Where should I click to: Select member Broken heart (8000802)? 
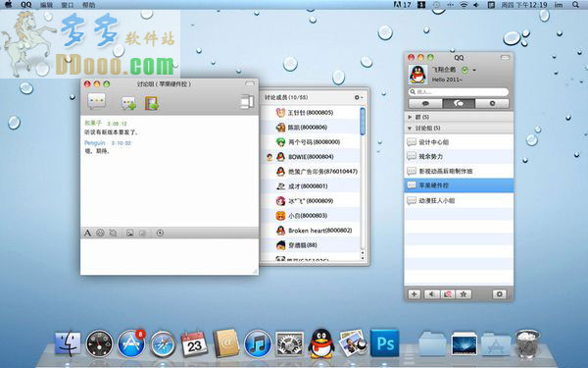pos(310,231)
